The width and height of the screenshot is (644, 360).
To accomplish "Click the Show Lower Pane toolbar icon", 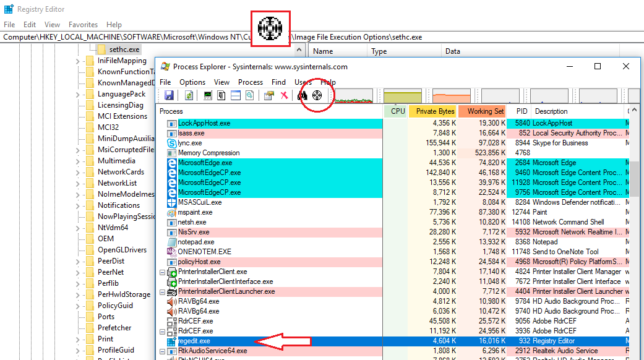I will 235,96.
